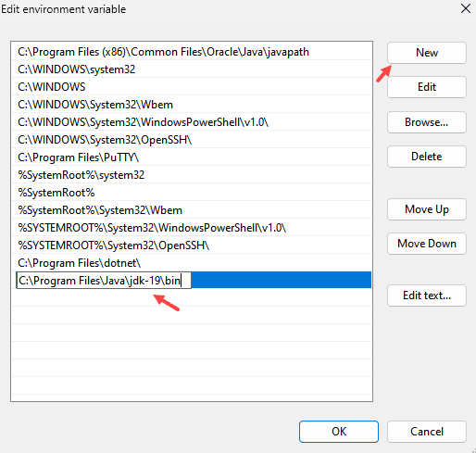Cancel the environment variable dialog

(427, 432)
